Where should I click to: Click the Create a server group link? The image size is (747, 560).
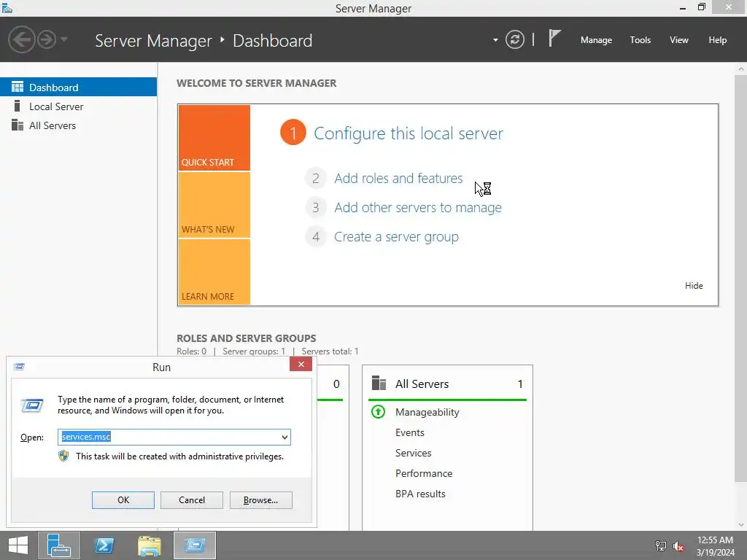click(x=396, y=237)
